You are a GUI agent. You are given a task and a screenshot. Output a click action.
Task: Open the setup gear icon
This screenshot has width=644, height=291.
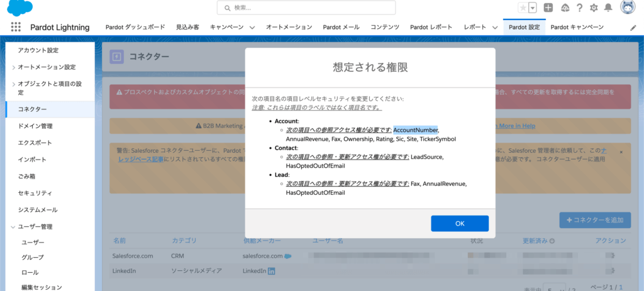[594, 8]
